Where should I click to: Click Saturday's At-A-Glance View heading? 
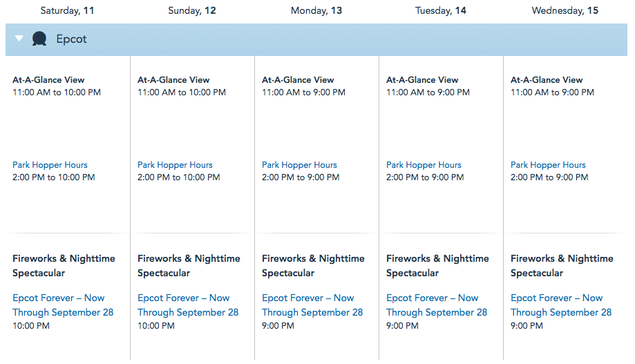click(x=48, y=80)
